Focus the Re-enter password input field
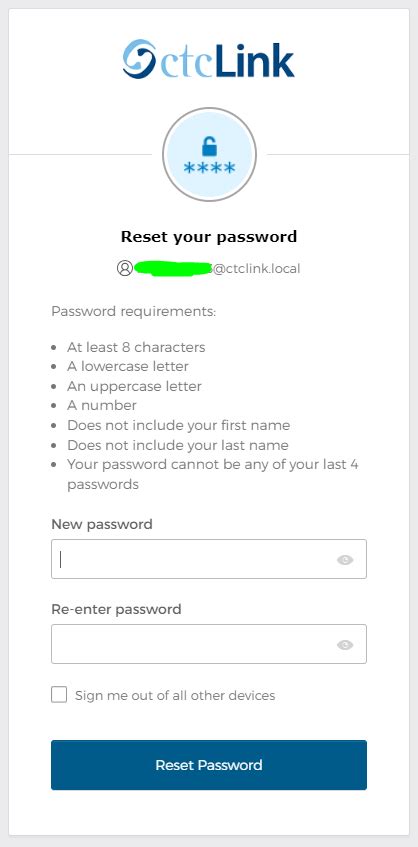The width and height of the screenshot is (418, 847). pyautogui.click(x=209, y=644)
